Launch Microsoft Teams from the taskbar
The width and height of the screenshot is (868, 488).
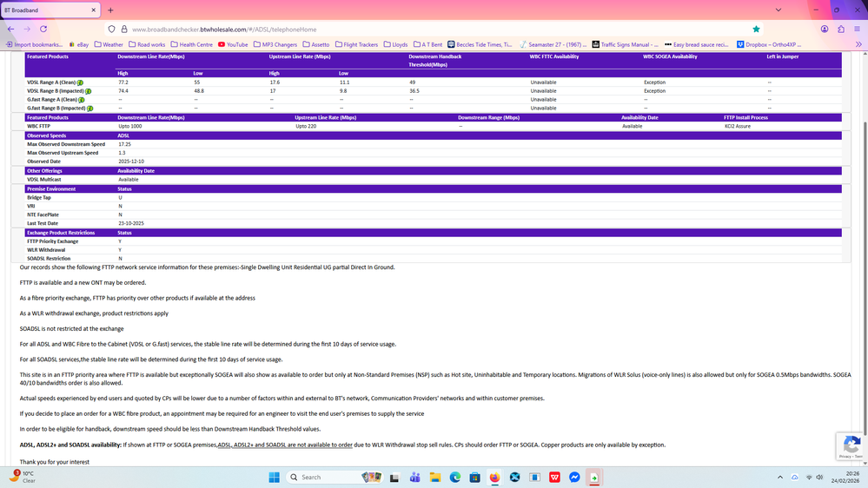point(414,478)
